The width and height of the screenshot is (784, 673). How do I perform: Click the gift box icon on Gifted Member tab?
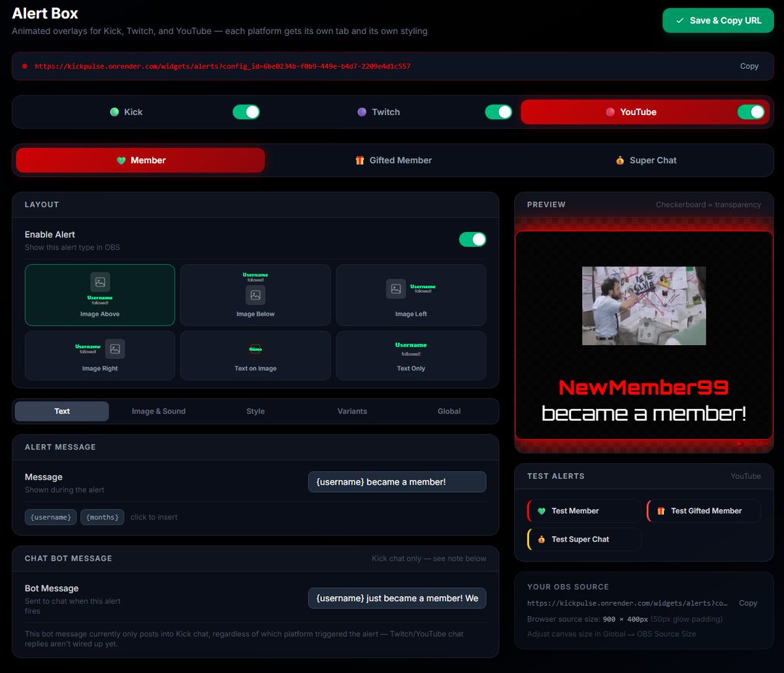pyautogui.click(x=359, y=160)
